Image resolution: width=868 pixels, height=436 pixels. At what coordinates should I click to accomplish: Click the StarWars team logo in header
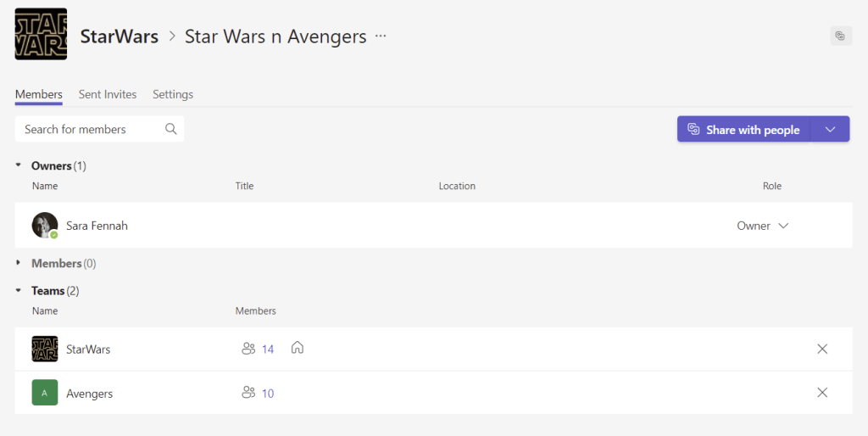point(41,34)
